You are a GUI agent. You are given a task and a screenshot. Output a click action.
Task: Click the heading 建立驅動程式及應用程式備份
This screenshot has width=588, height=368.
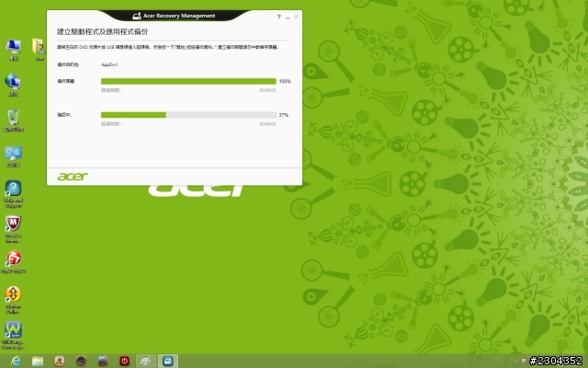[x=102, y=31]
